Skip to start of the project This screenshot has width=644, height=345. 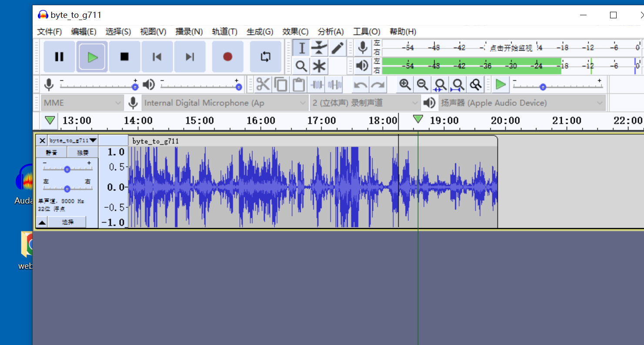[157, 57]
